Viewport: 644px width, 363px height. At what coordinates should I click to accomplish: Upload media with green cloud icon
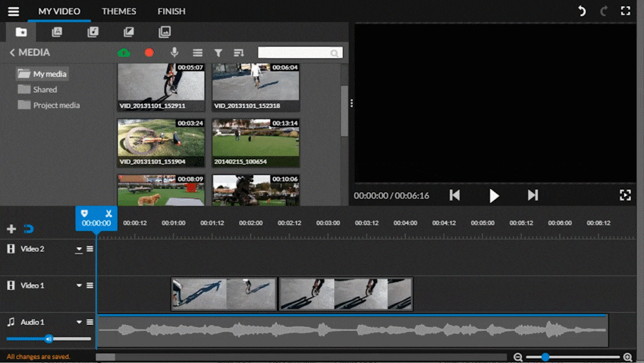[x=124, y=53]
